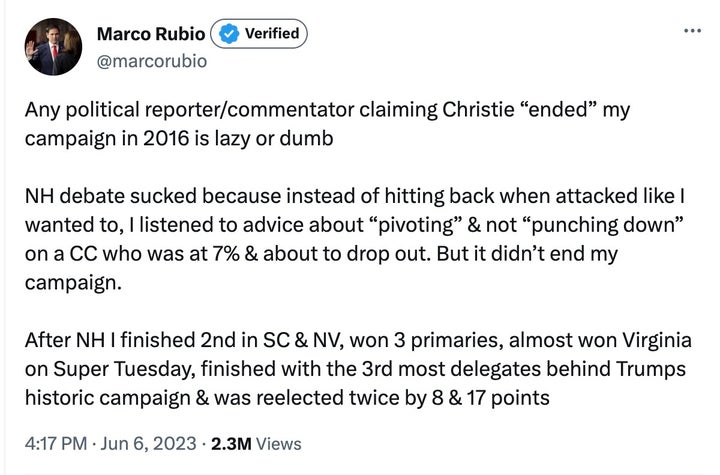Click the words "Any political reporter/commentator"
This screenshot has width=720, height=475.
point(189,110)
